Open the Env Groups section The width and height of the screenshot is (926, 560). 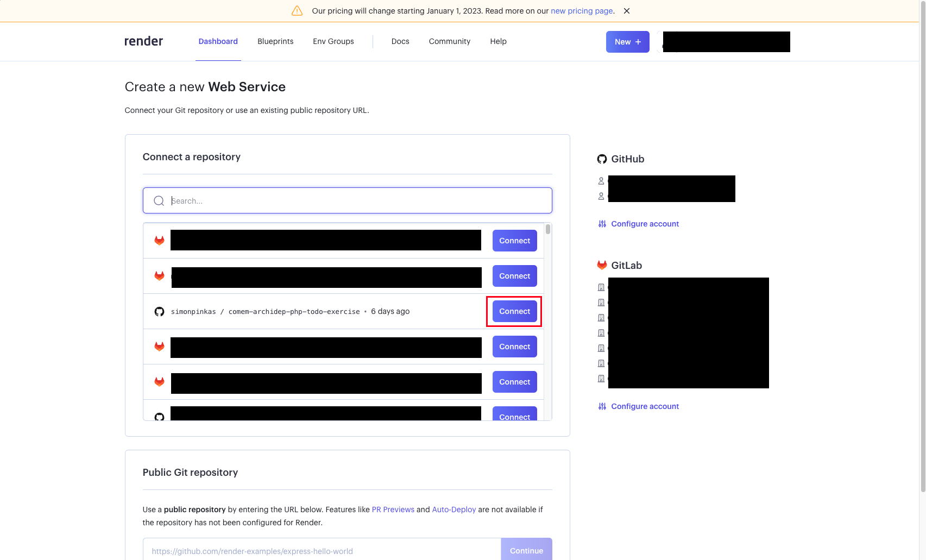(x=333, y=41)
